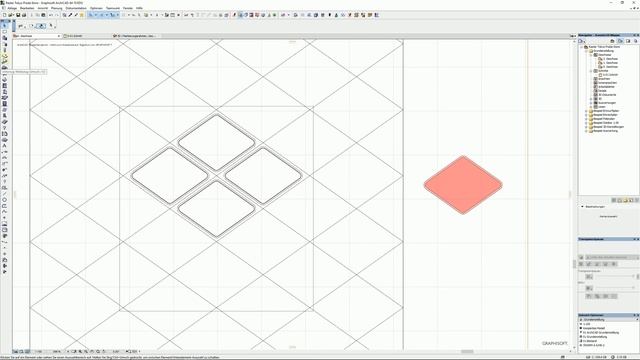Click the zoom-in magnifier in bottom bar

(80, 351)
